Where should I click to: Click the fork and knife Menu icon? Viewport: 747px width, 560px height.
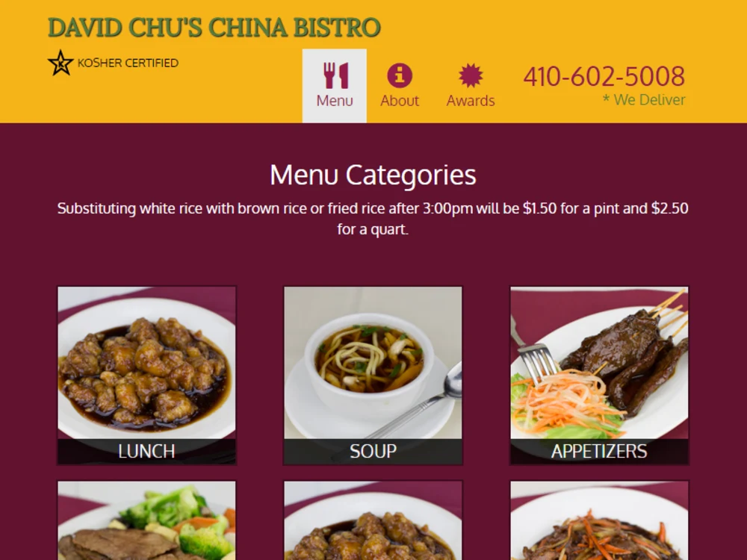coord(336,75)
